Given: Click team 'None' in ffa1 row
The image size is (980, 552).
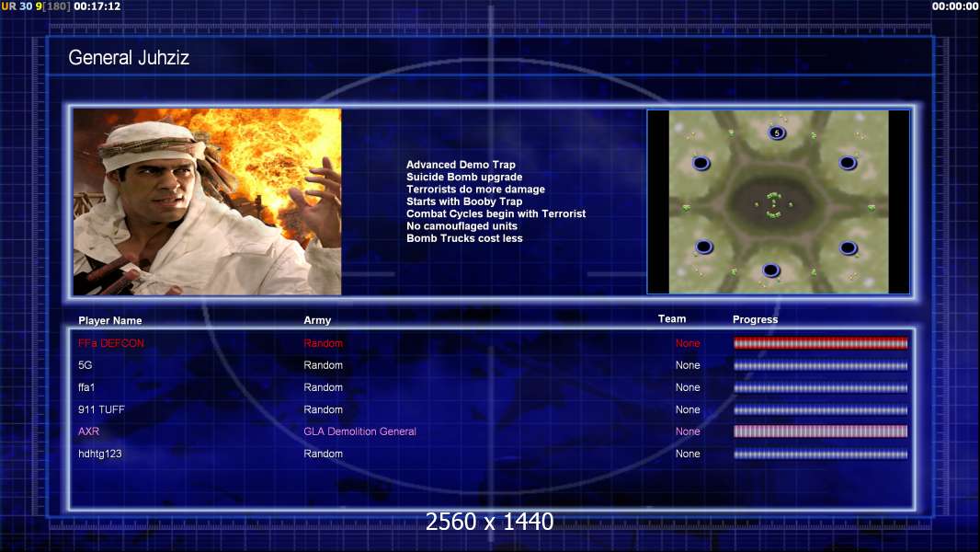Looking at the screenshot, I should tap(688, 387).
